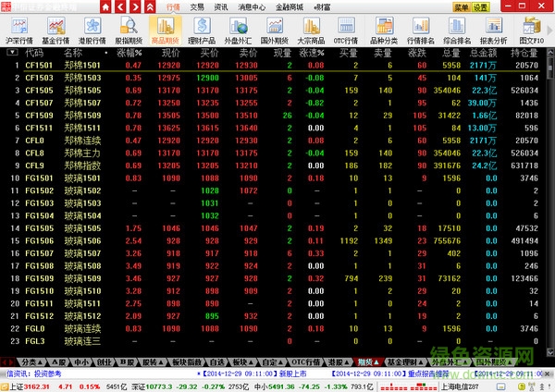Expand the 港股 bottom tab
Screen dimensions: 555x392
[339, 361]
